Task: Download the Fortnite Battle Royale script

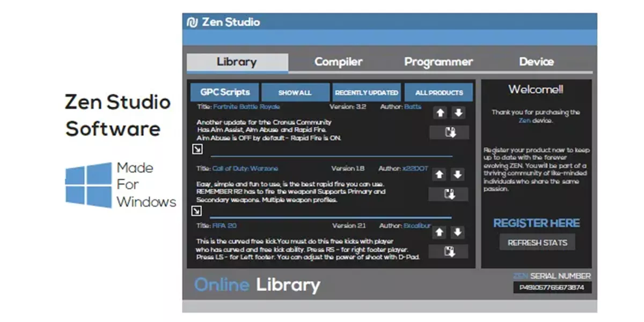Action: click(x=449, y=133)
